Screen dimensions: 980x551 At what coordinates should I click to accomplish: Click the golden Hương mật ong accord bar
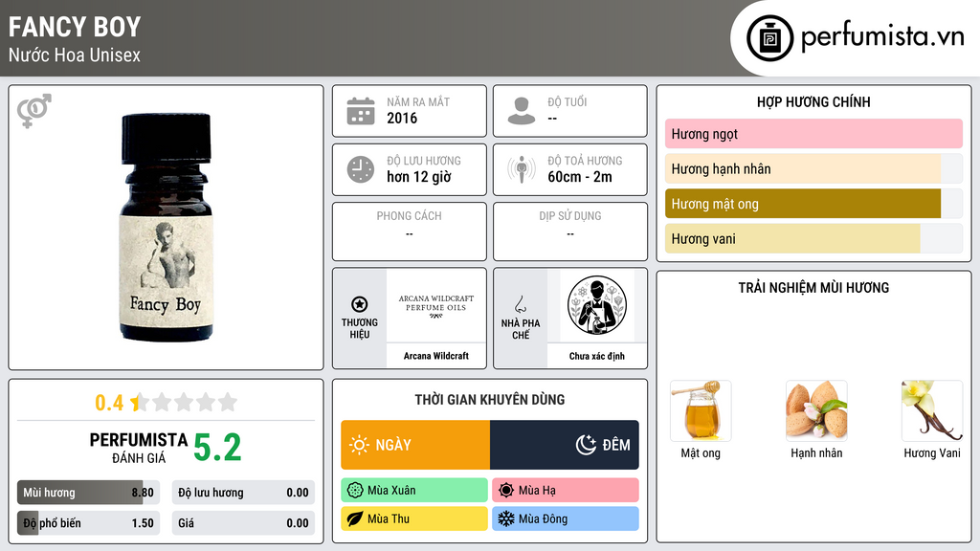pyautogui.click(x=813, y=204)
